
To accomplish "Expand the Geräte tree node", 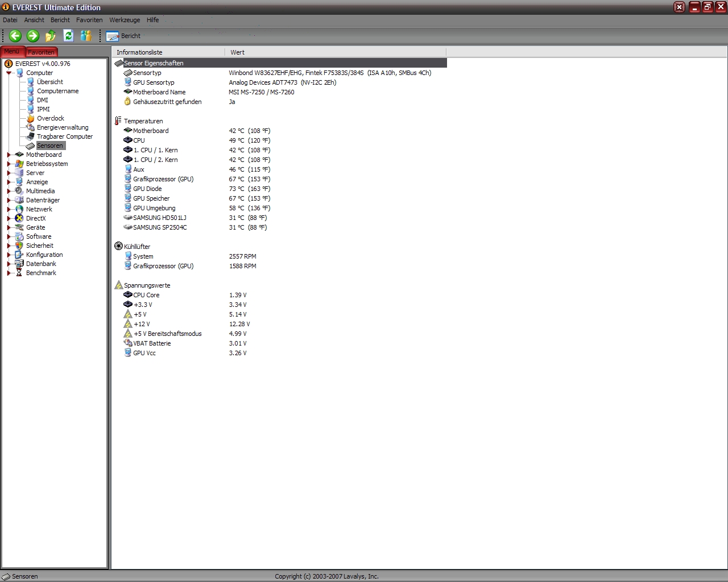I will pos(9,227).
